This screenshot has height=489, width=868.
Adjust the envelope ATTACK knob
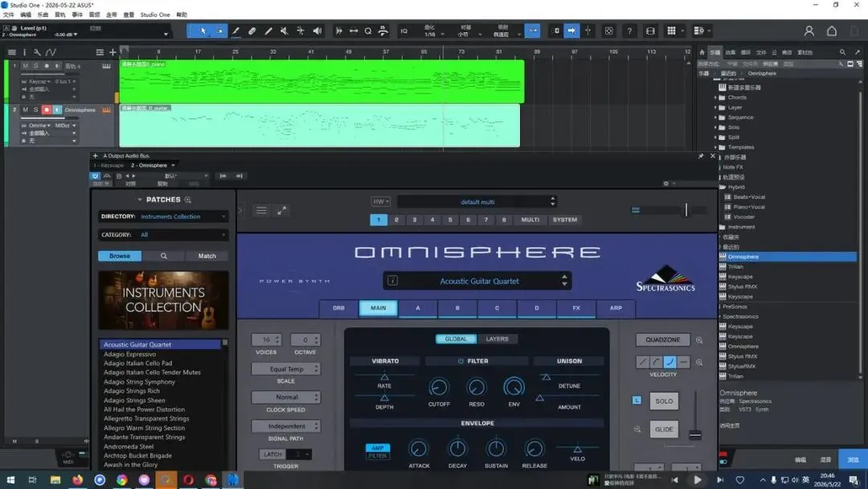coord(419,449)
